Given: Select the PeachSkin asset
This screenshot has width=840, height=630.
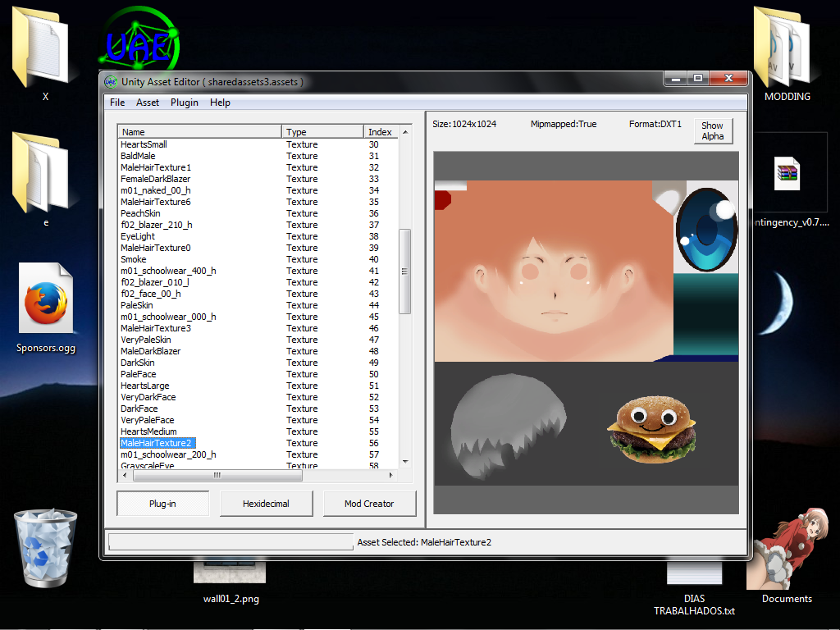Looking at the screenshot, I should pos(258,213).
